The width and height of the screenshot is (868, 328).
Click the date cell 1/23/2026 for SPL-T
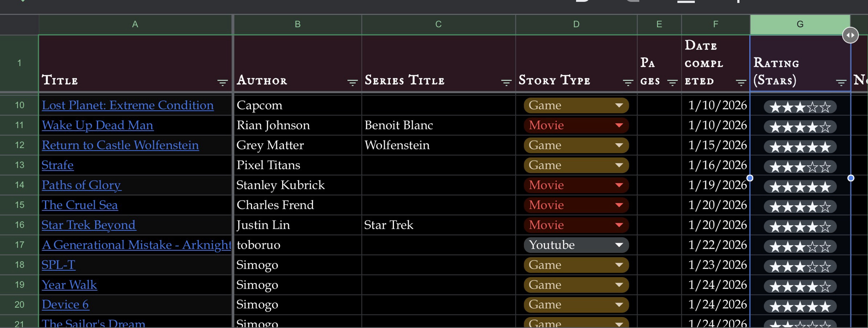point(717,265)
